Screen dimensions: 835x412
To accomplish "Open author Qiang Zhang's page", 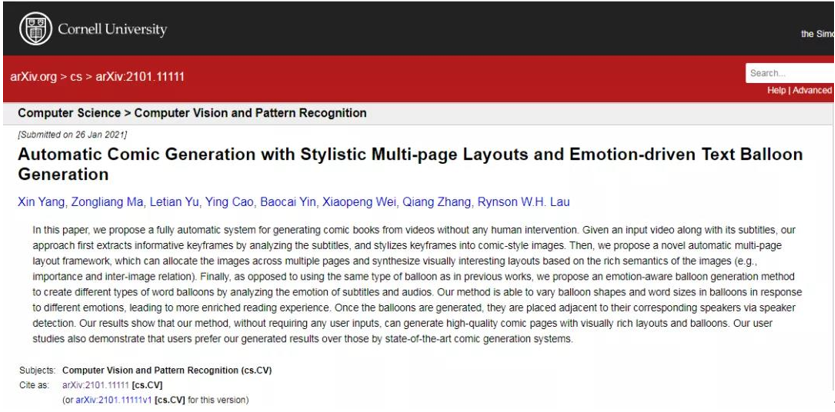I will pyautogui.click(x=435, y=202).
